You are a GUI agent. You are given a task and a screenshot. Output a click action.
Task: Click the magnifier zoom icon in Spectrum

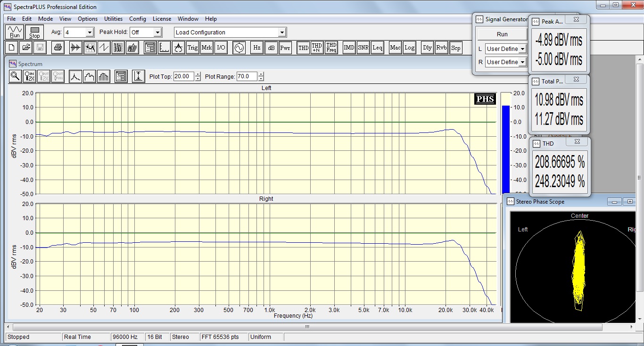[16, 76]
